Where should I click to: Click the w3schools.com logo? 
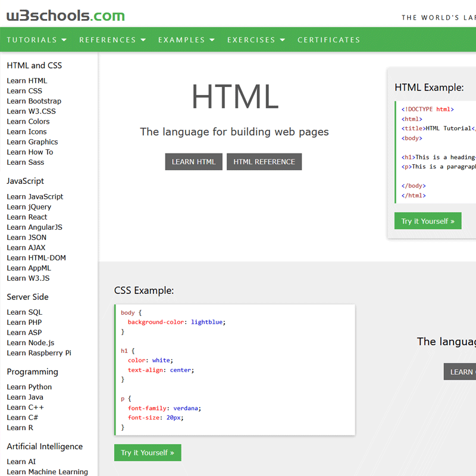(x=65, y=16)
